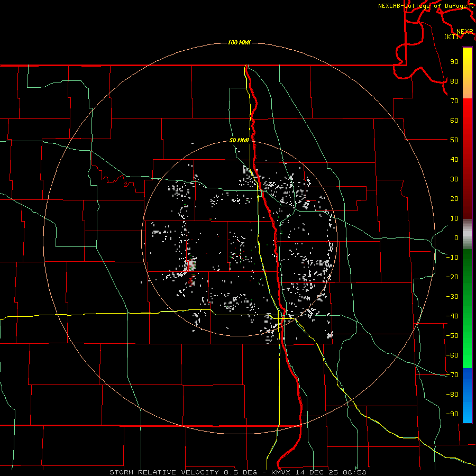This screenshot has width=476, height=476.
Task: Click the [KT] units label
Action: [452, 36]
